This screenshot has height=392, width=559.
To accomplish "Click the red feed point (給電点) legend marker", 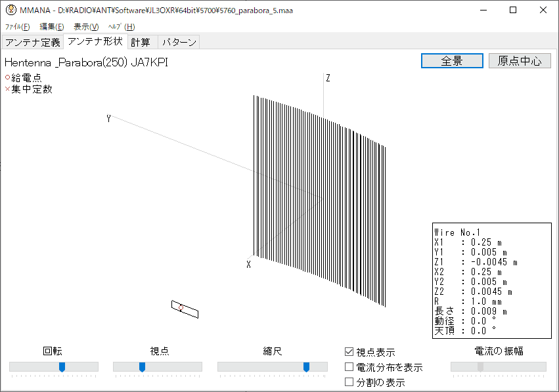I will click(x=8, y=77).
